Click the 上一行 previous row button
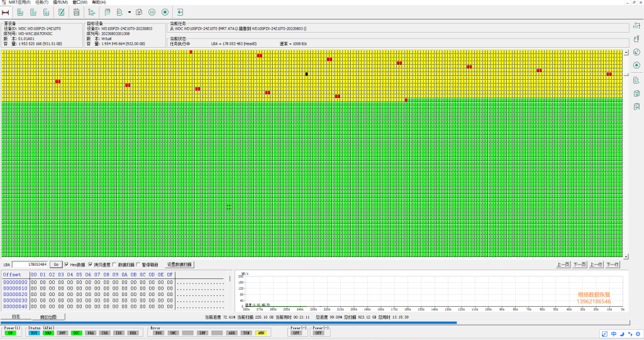The width and height of the screenshot is (644, 340). pos(596,265)
